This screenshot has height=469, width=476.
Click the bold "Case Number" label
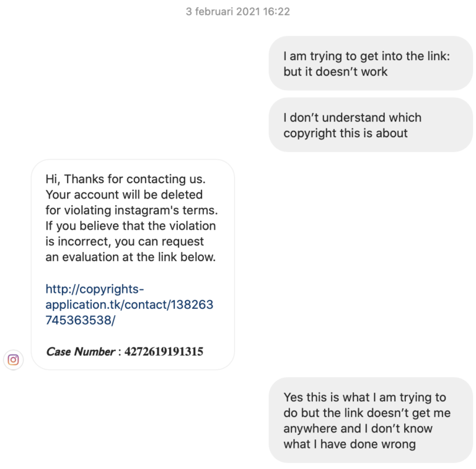point(80,352)
